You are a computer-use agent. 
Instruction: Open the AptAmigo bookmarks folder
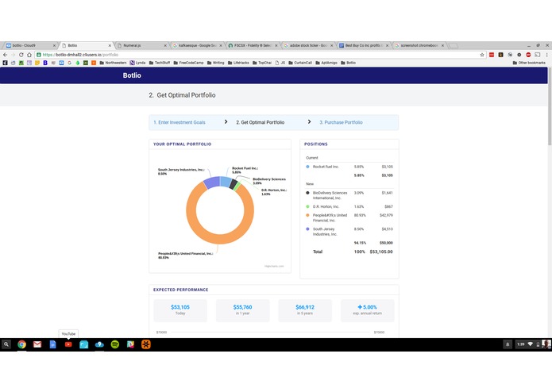(326, 63)
